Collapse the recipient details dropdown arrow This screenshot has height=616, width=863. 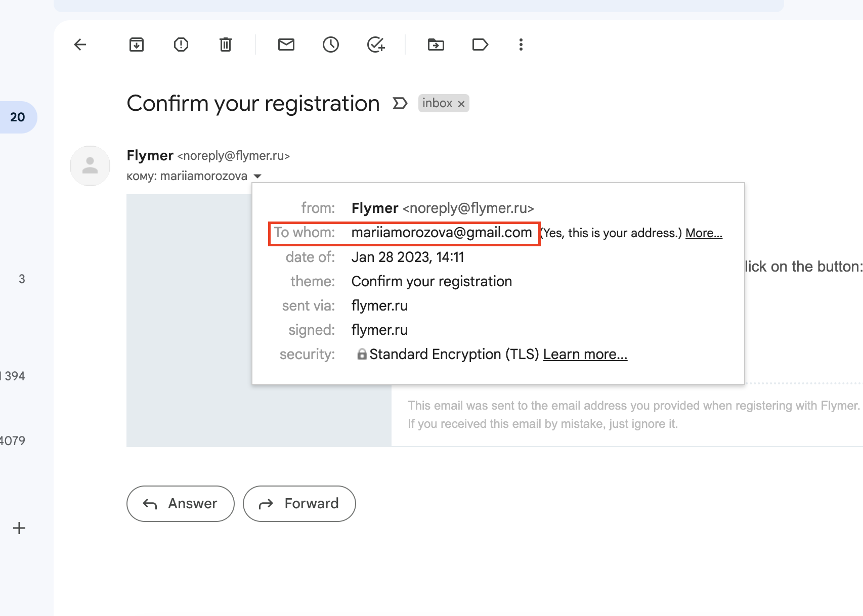(257, 176)
